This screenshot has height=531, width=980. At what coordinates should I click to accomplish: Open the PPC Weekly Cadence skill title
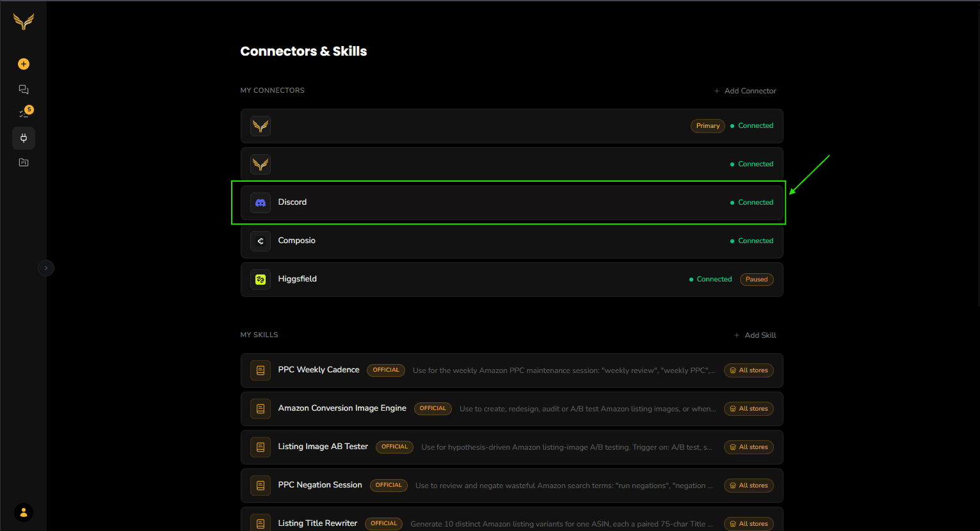click(x=319, y=370)
